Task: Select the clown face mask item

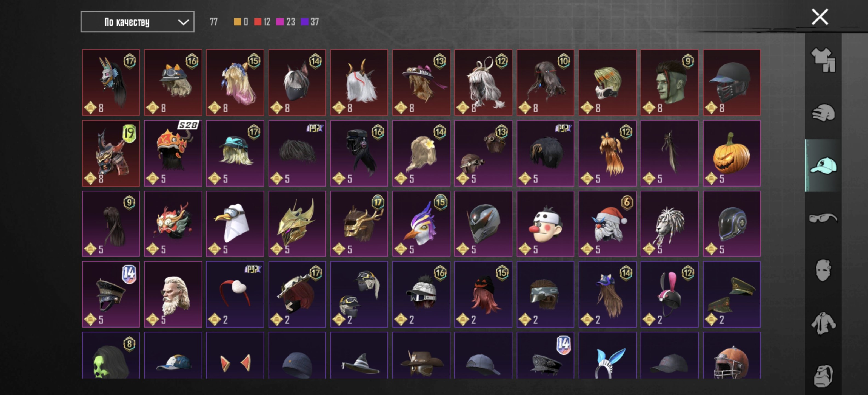Action: 545,224
